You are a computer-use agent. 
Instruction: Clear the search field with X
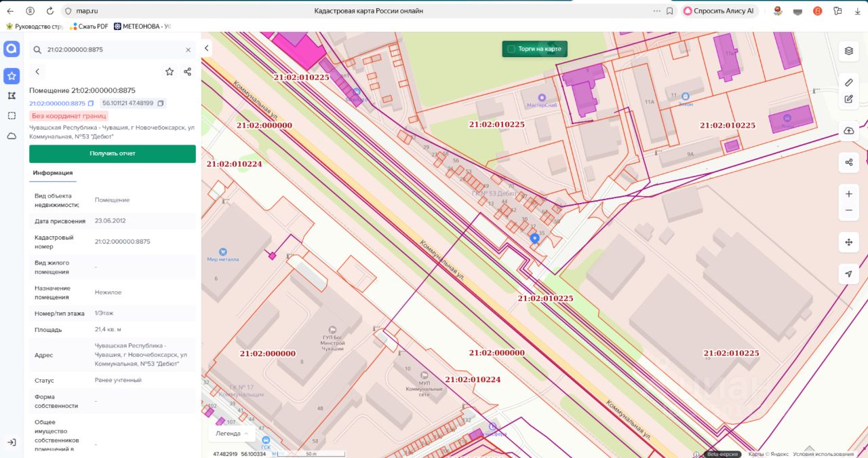click(x=188, y=50)
